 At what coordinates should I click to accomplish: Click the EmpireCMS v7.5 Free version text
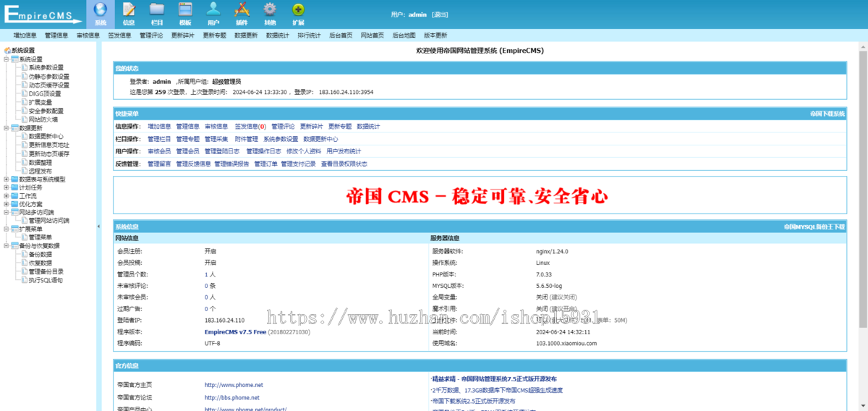236,332
